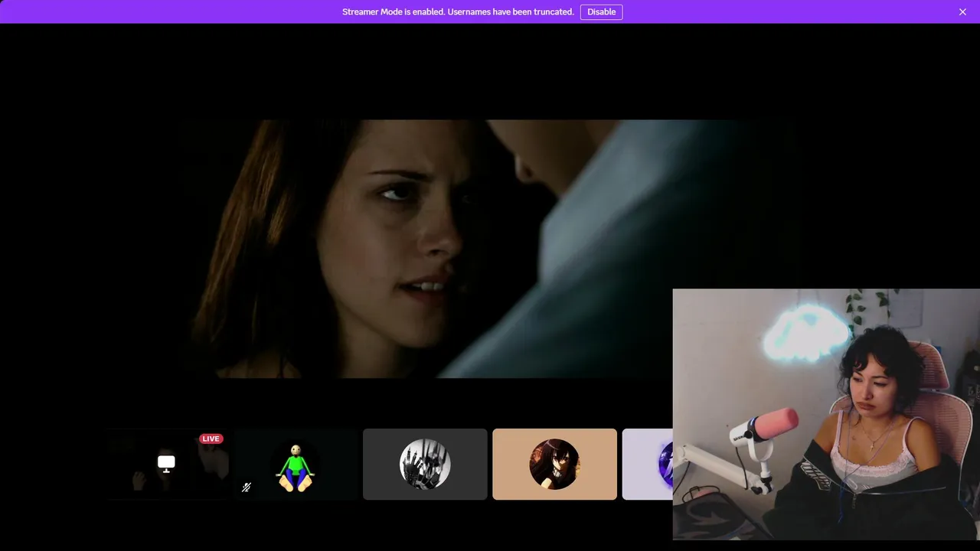Click the "Streamer Mode is enabled" banner text
This screenshot has height=551, width=980.
[x=458, y=11]
